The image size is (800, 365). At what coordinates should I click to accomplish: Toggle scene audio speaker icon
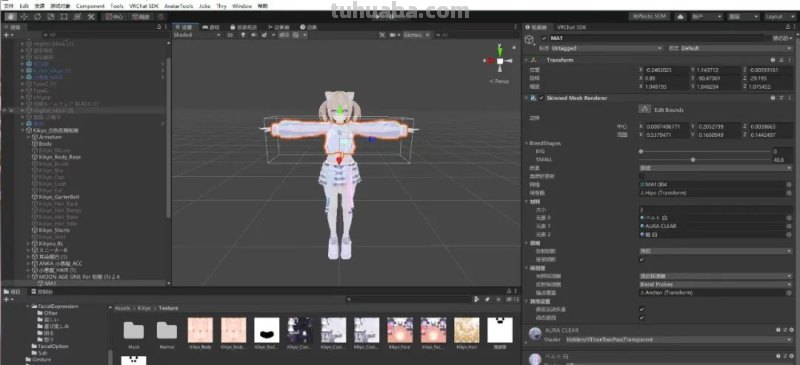(x=254, y=35)
